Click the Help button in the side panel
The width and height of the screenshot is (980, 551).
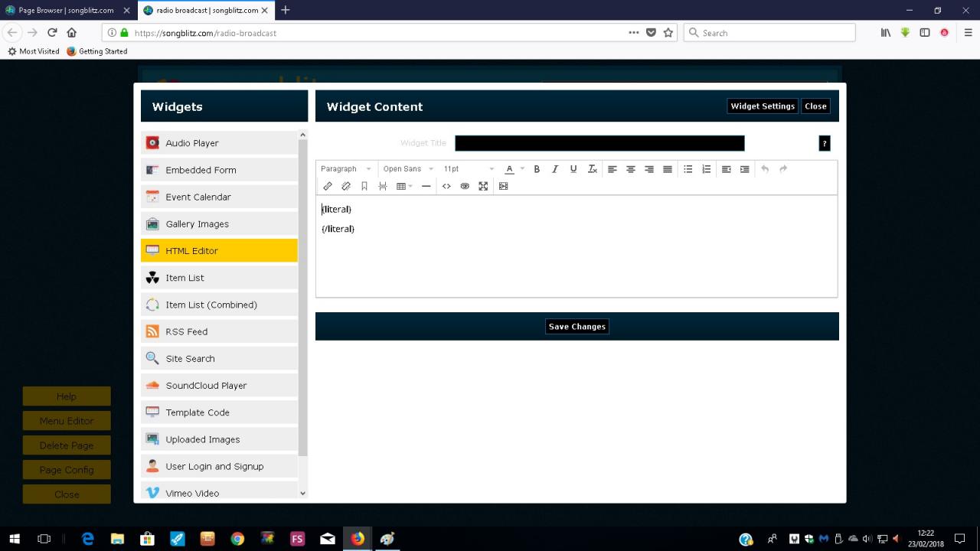click(x=67, y=396)
